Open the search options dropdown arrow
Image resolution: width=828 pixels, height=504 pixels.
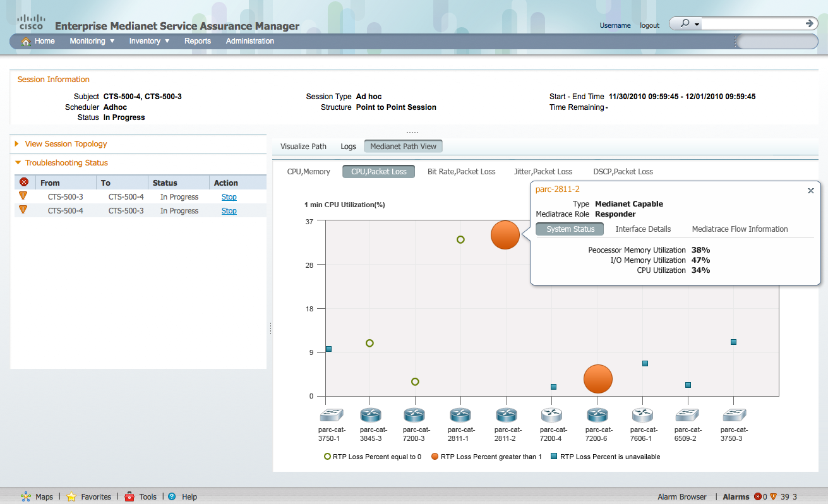click(x=697, y=25)
